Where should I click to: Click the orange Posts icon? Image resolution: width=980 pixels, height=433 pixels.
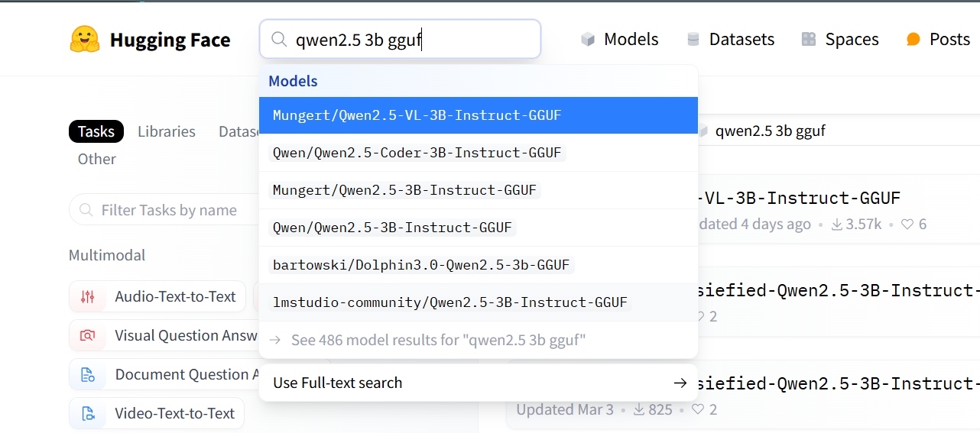pyautogui.click(x=913, y=40)
